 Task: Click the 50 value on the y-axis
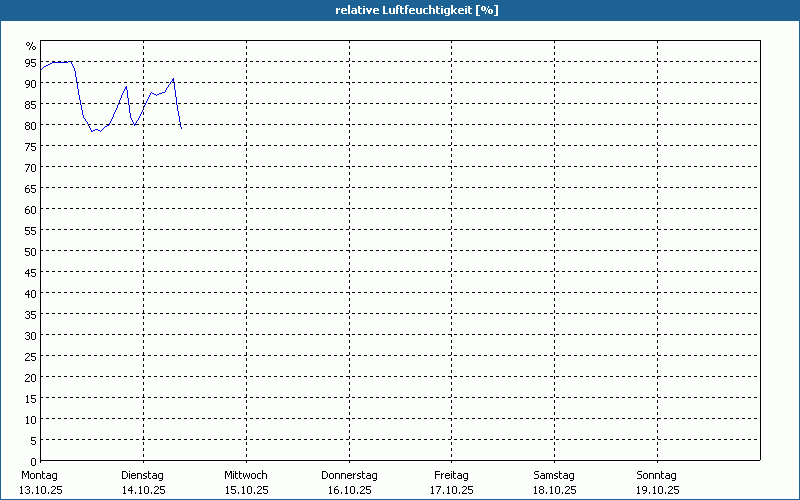click(31, 251)
